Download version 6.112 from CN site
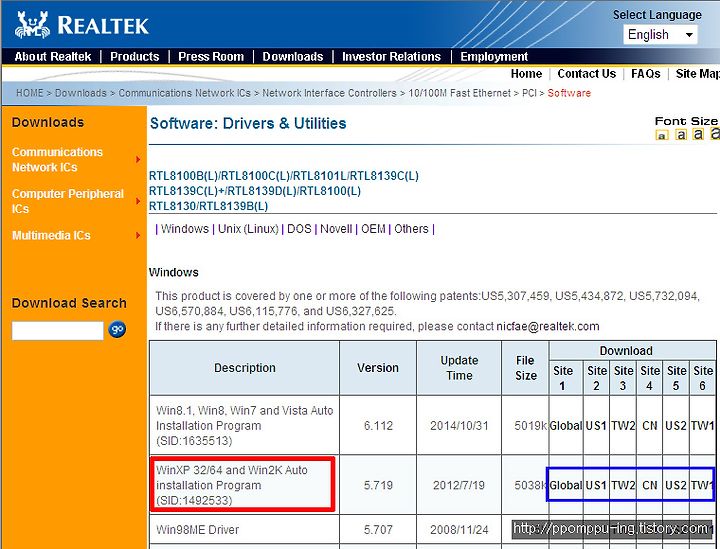Viewport: 720px width, 549px height. (649, 426)
